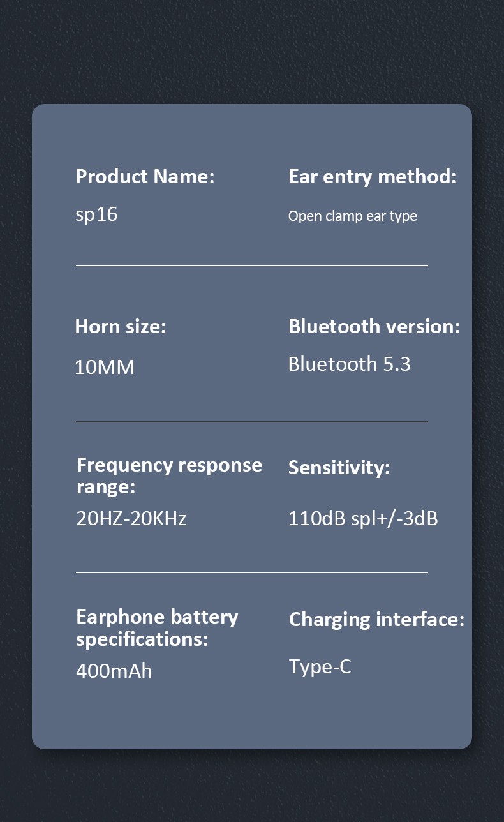The width and height of the screenshot is (504, 822).
Task: Select the "Open clamp ear type" text
Action: click(352, 216)
